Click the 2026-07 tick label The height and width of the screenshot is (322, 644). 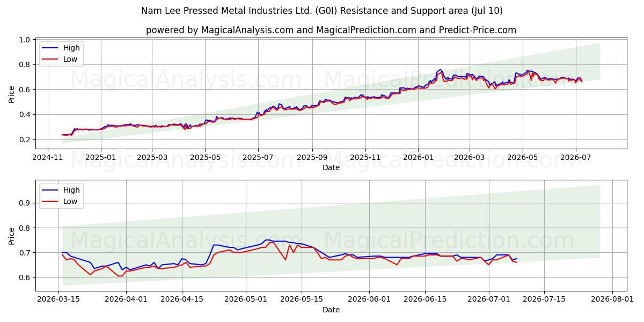[x=576, y=157]
